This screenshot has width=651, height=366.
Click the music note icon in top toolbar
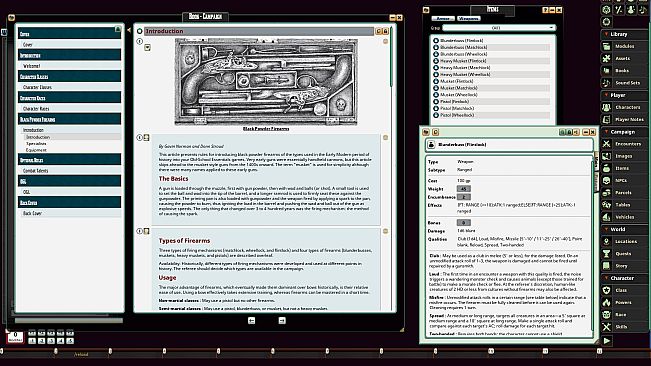[x=643, y=10]
